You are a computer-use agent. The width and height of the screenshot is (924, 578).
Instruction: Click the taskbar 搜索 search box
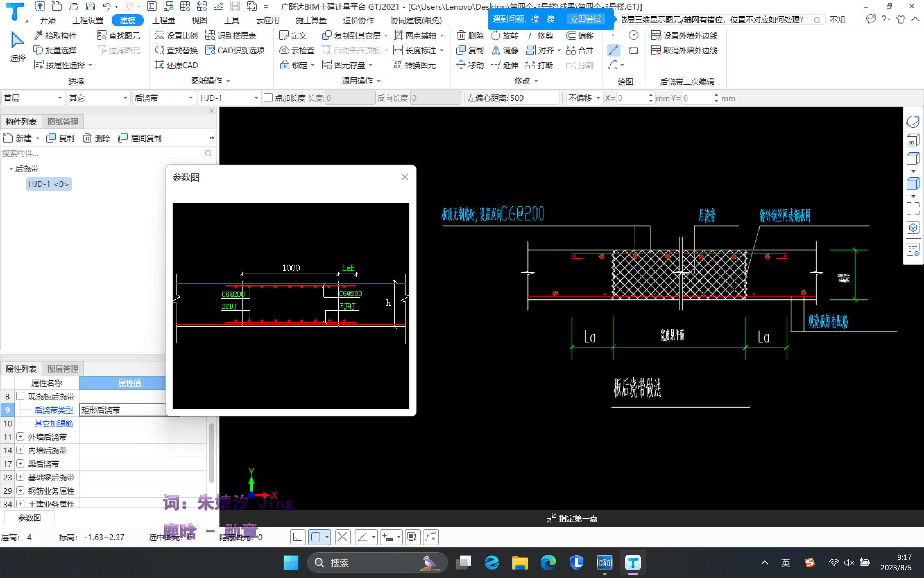377,563
